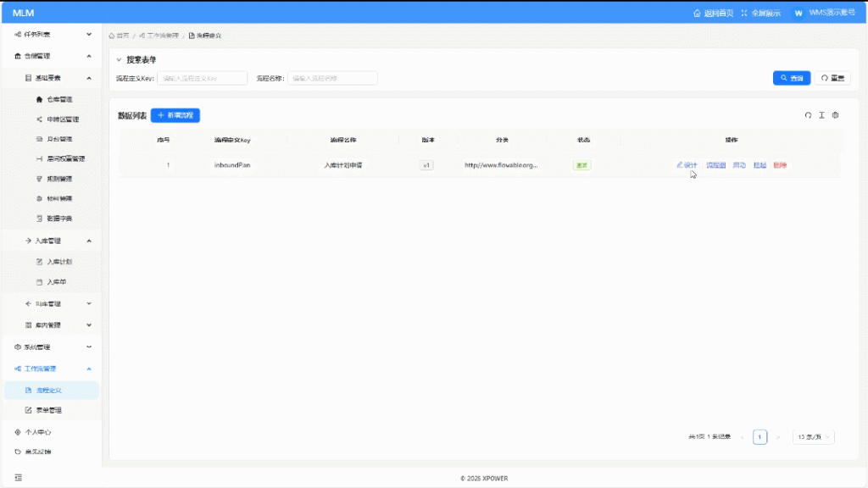Click the blue 新增流程 button
Viewport: 868px width, 488px height.
tap(175, 115)
